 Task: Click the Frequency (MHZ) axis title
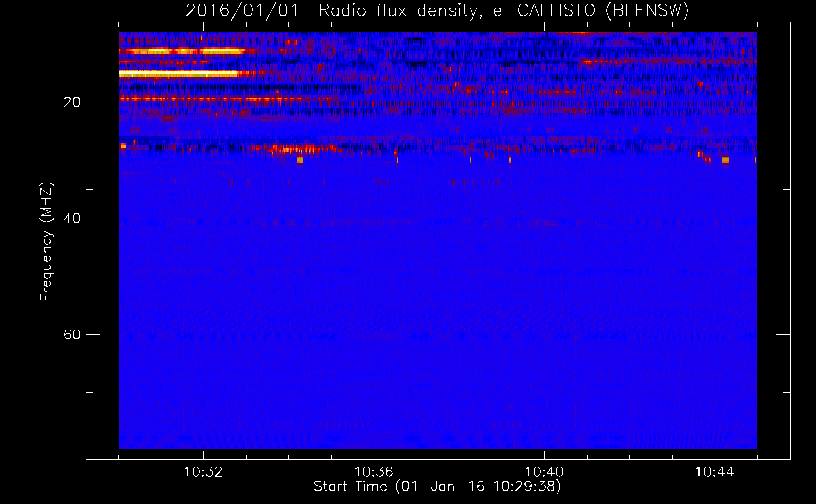click(46, 241)
